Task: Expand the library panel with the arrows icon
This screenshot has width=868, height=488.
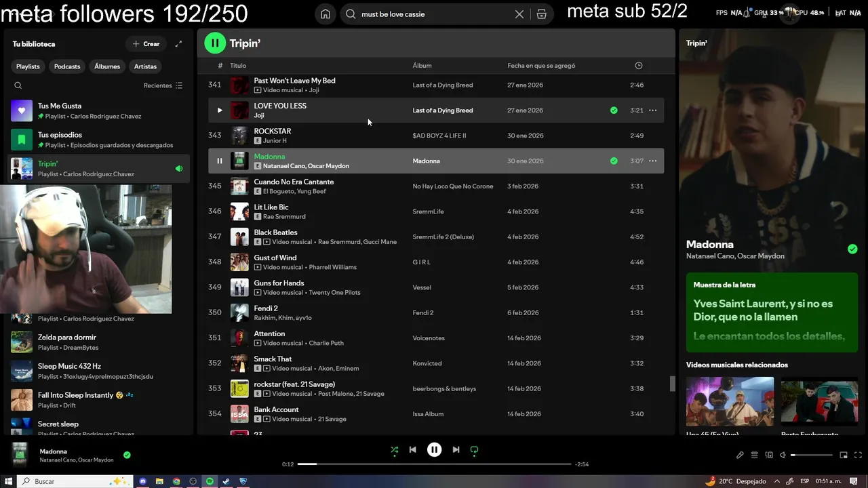Action: click(178, 44)
